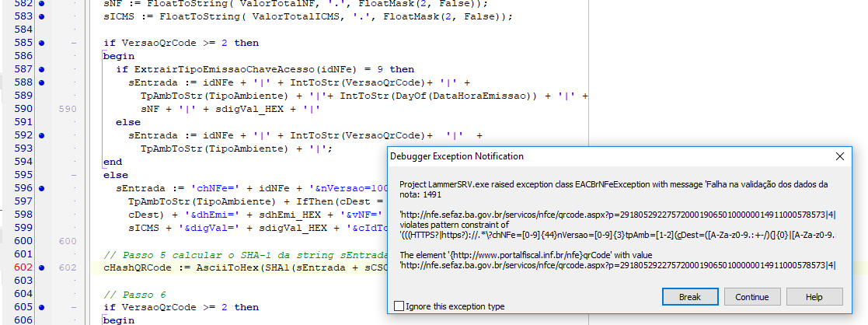The width and height of the screenshot is (868, 325).
Task: Click 'TpAmbToStr(TipoAmbiente) + '|';' on line 593
Action: click(237, 149)
